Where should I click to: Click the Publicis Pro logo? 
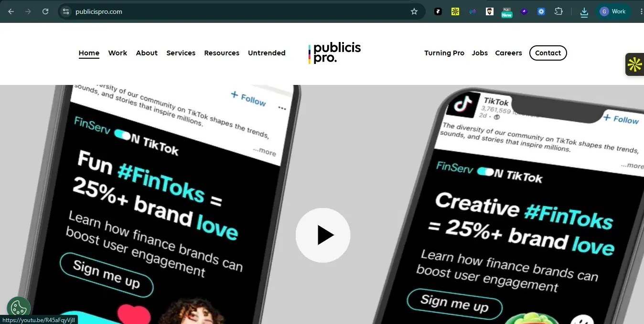coord(335,53)
